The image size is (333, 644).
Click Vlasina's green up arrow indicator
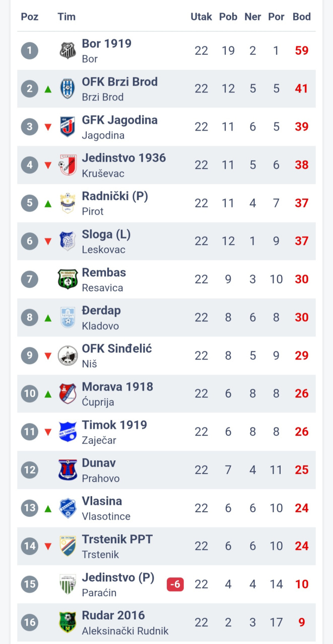[48, 508]
